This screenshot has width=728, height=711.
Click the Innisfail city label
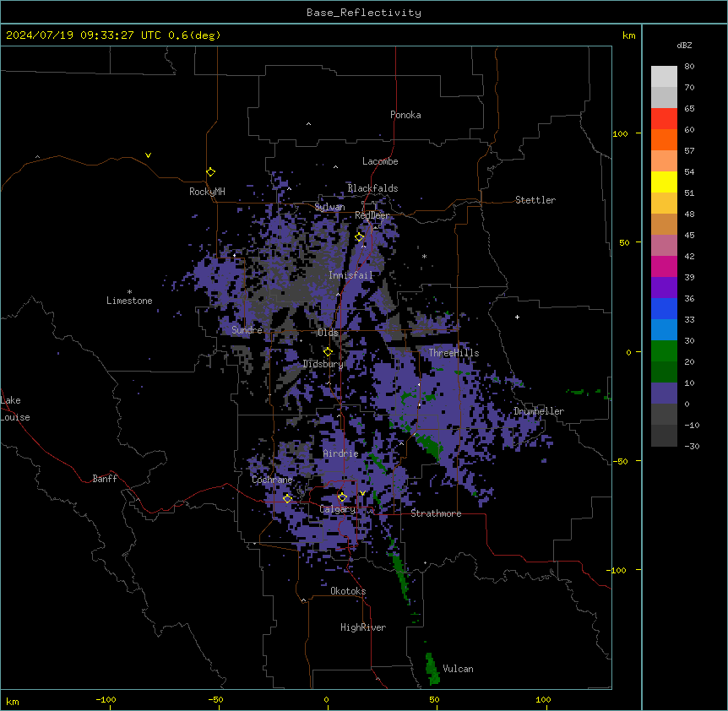(x=350, y=275)
